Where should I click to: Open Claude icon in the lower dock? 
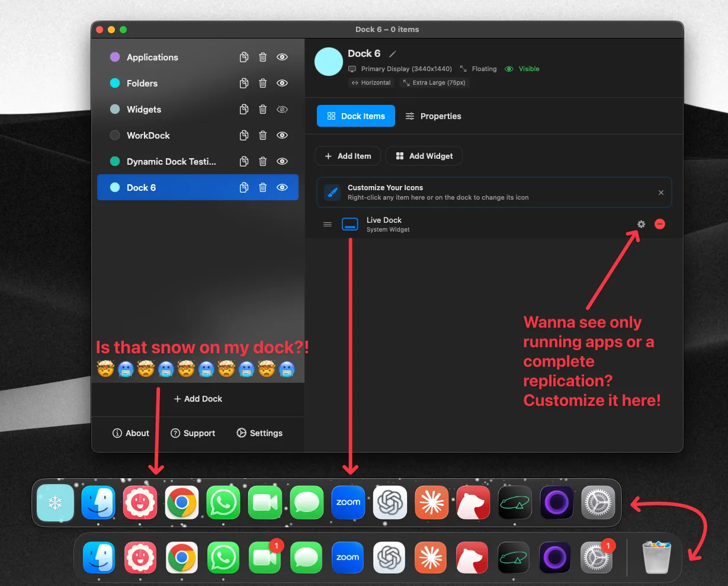(431, 558)
